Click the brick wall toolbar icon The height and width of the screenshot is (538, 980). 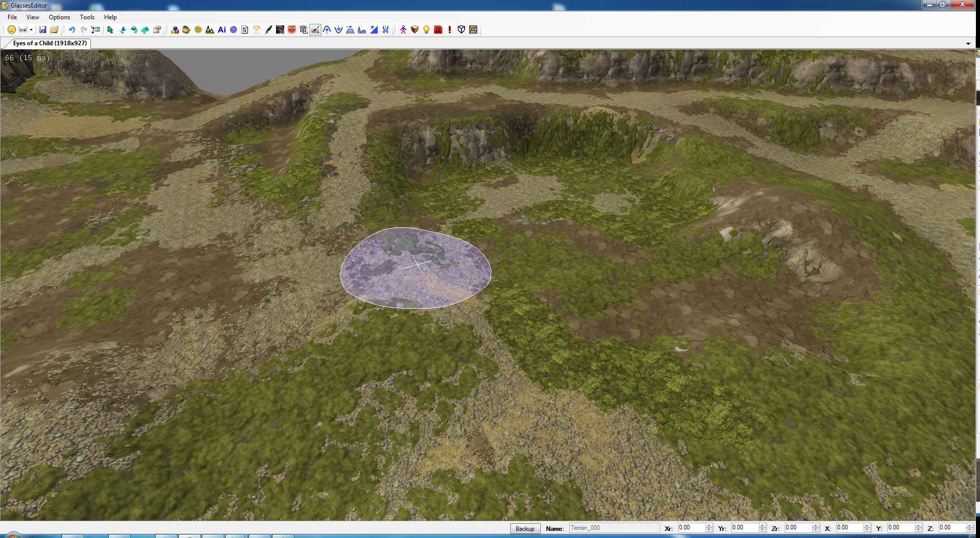(x=473, y=30)
